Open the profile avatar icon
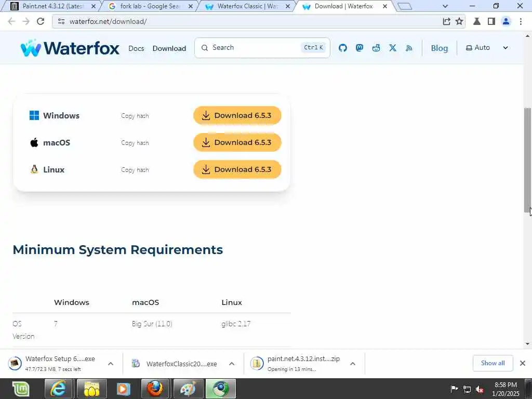 tap(506, 21)
